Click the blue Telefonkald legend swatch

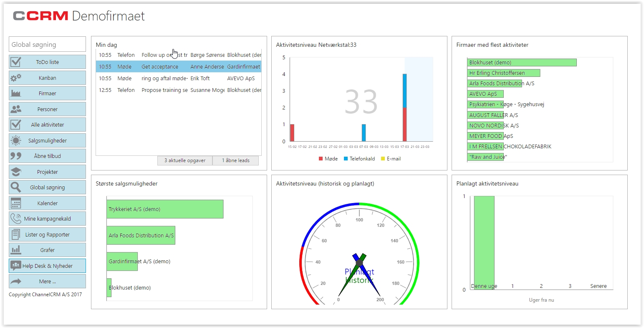tap(346, 159)
